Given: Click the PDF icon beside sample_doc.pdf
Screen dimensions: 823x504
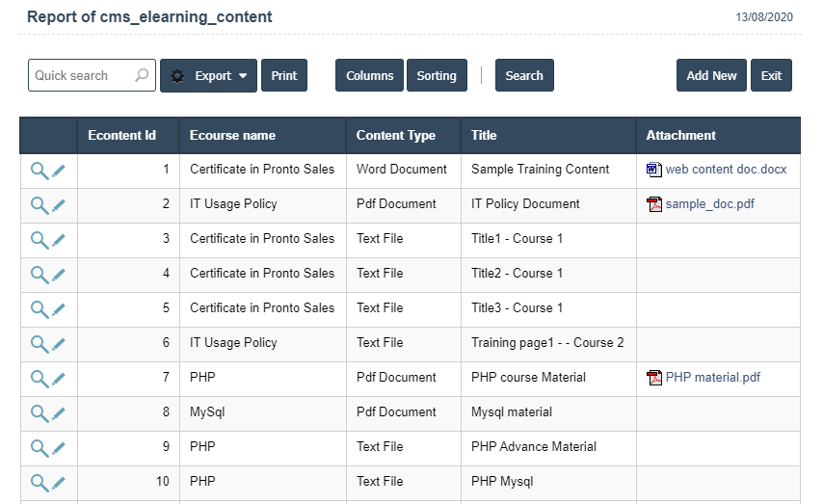Looking at the screenshot, I should pyautogui.click(x=653, y=204).
